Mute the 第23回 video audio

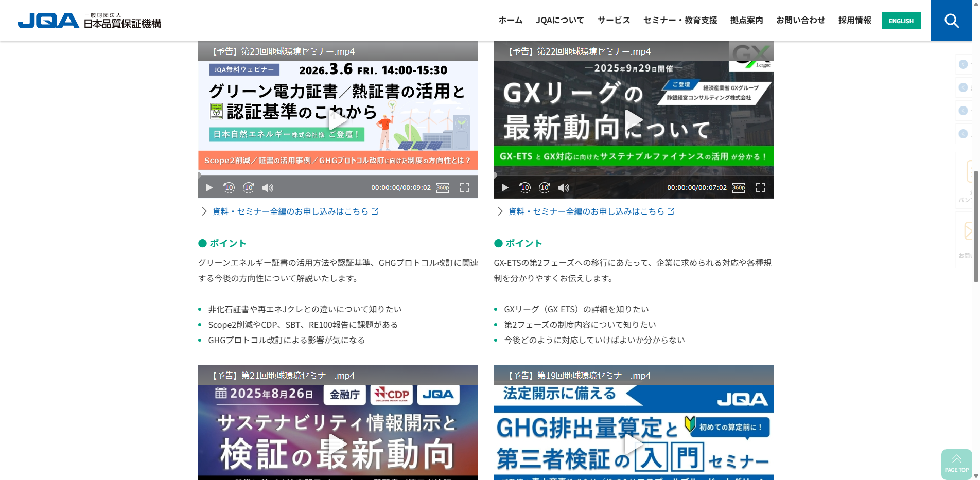[268, 187]
